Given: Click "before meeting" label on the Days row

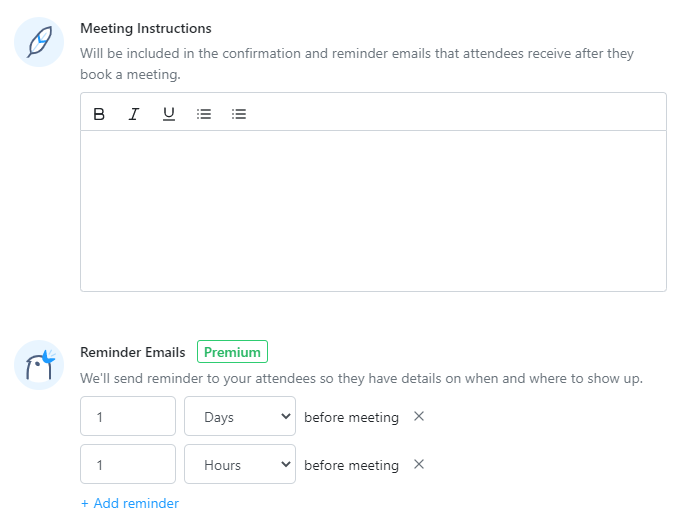Looking at the screenshot, I should click(x=351, y=417).
